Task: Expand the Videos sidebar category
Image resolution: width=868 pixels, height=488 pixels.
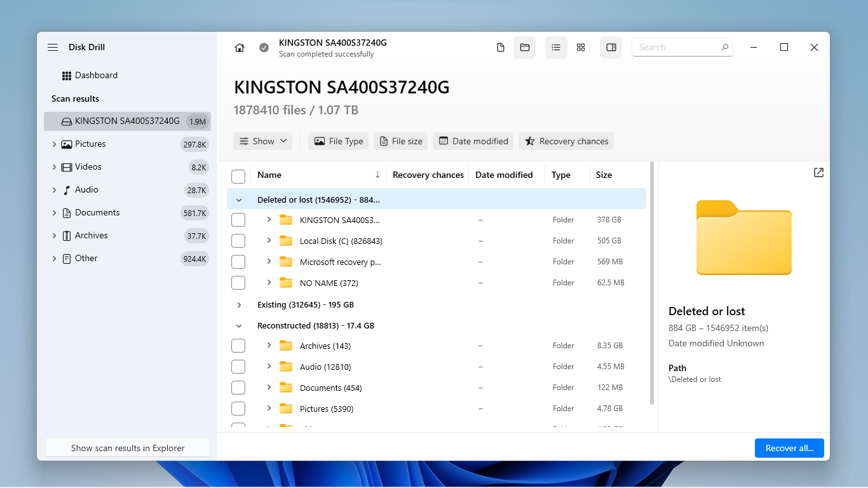Action: pyautogui.click(x=54, y=167)
